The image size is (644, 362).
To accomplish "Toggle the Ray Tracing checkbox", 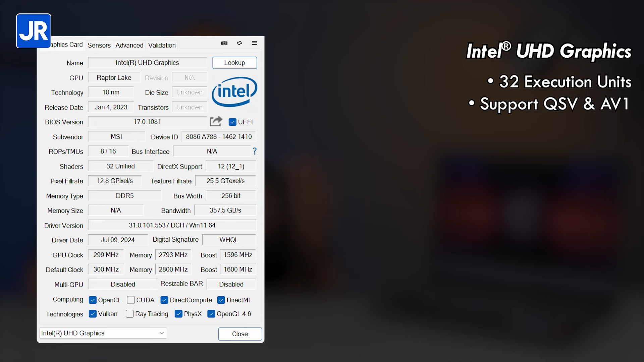I will point(129,314).
